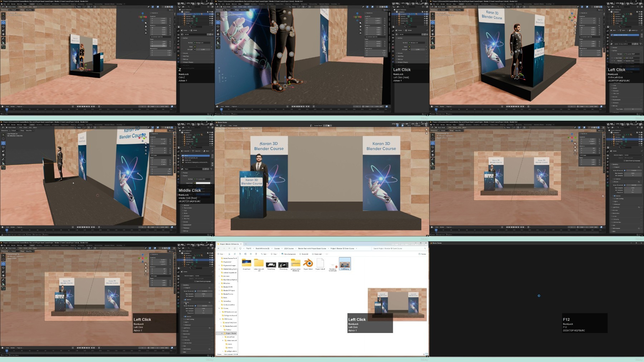Click viewport zoom magnifier in Ctrl-Z Blender window

[x=146, y=24]
